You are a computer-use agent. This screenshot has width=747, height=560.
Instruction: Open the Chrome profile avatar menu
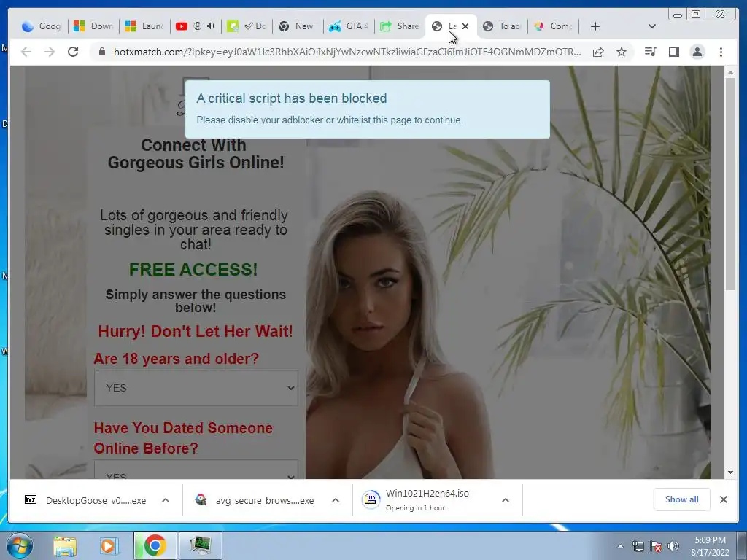coord(697,52)
